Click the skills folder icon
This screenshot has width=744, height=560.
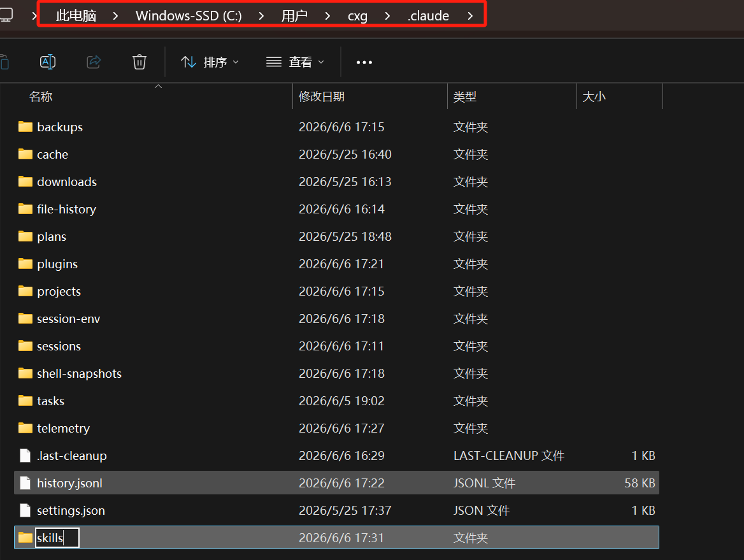[x=25, y=537]
